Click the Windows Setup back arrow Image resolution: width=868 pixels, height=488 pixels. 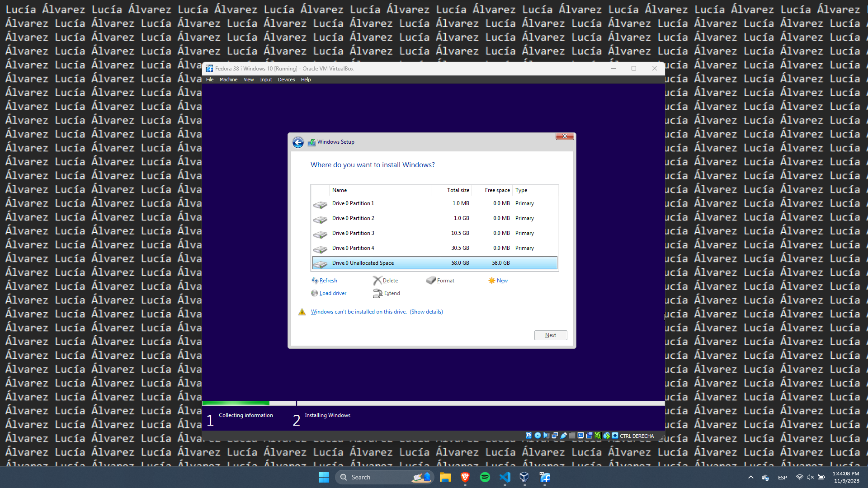pos(298,143)
